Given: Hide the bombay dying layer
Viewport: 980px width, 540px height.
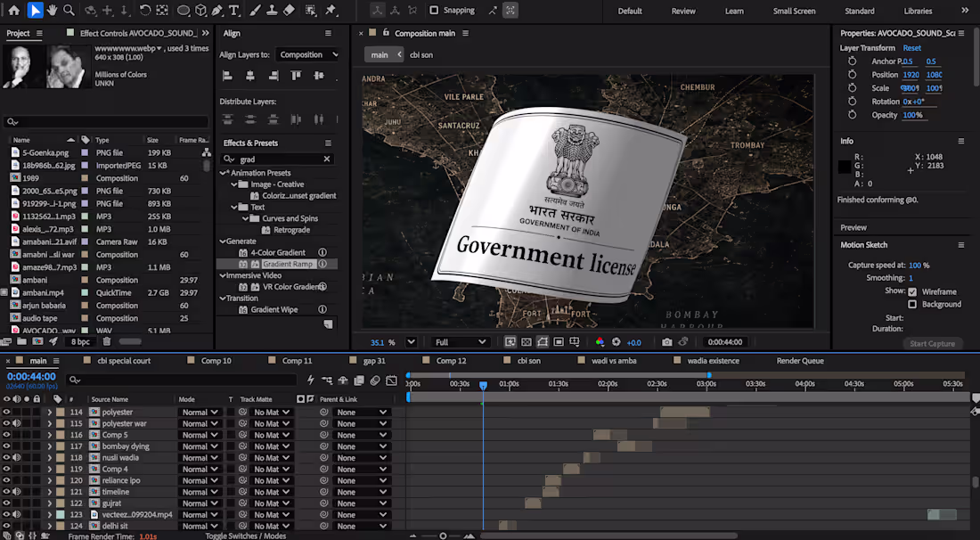Looking at the screenshot, I should pyautogui.click(x=6, y=446).
